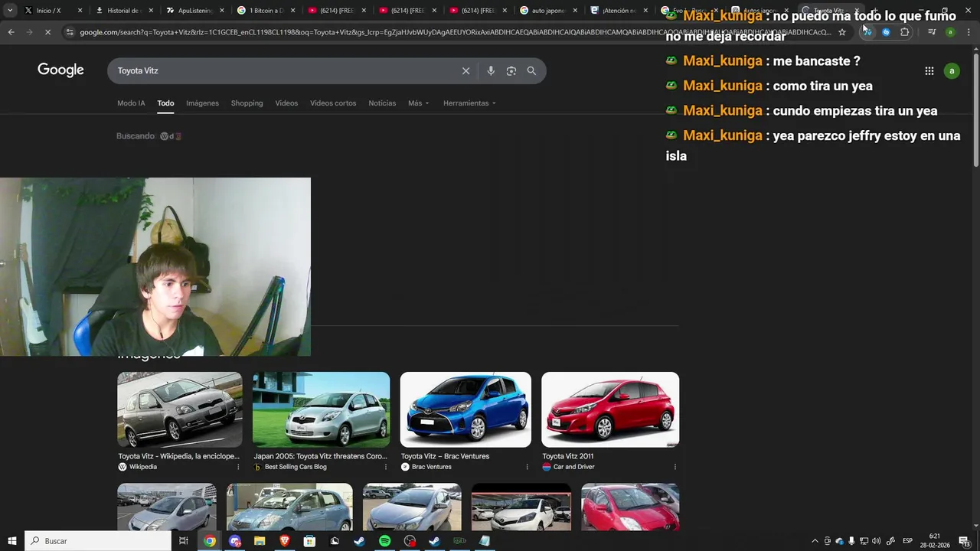The image size is (980, 551).
Task: Switch to the 1 Bitcoin a D browser tab
Action: pyautogui.click(x=265, y=11)
